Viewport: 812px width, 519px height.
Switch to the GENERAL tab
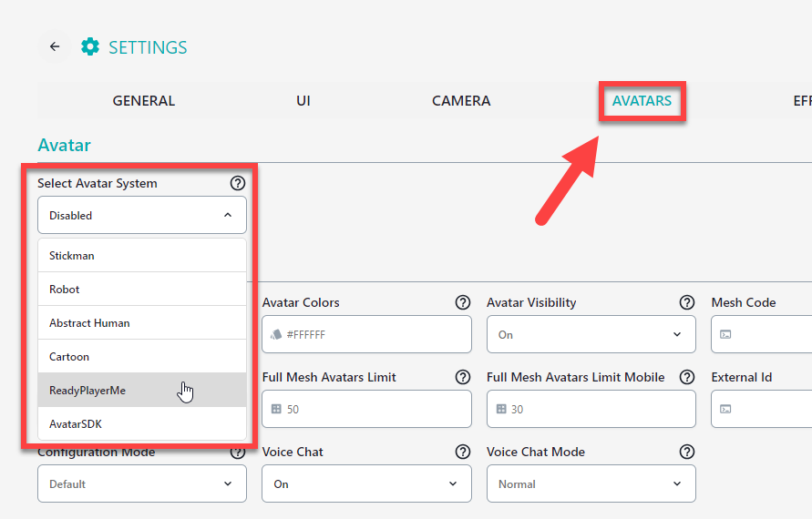(144, 100)
